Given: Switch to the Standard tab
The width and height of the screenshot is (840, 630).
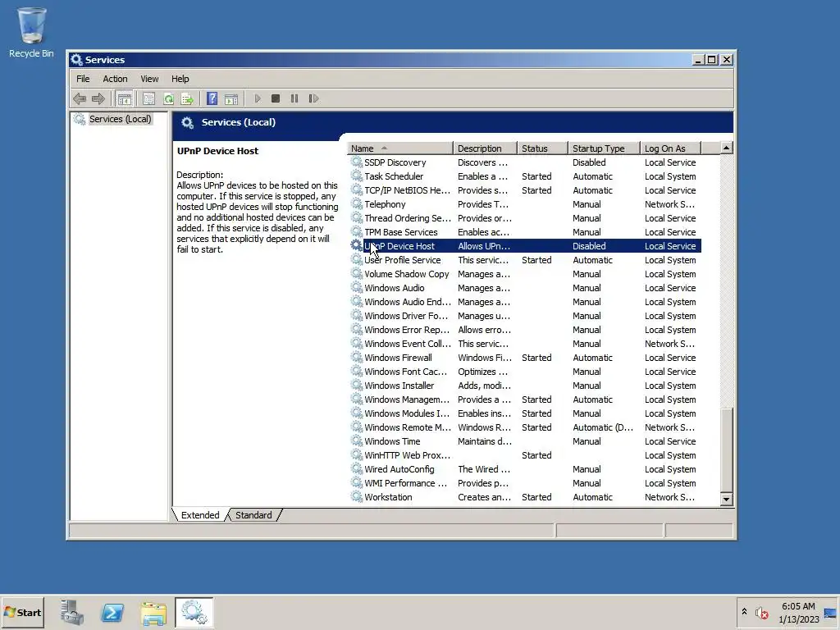Looking at the screenshot, I should click(x=254, y=515).
